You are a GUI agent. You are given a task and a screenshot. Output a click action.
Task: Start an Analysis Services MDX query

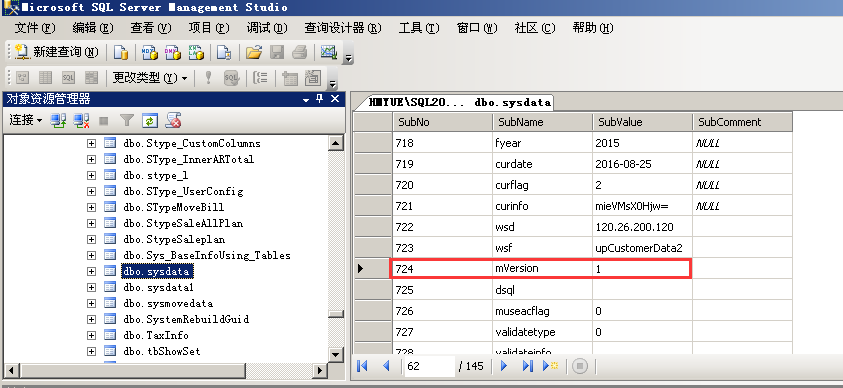[149, 52]
